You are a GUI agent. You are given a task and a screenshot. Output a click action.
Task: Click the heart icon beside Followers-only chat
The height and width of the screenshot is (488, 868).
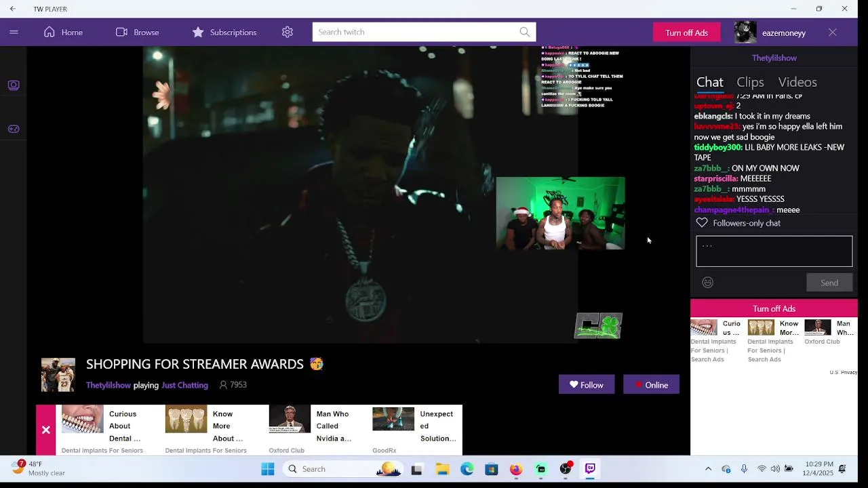702,223
